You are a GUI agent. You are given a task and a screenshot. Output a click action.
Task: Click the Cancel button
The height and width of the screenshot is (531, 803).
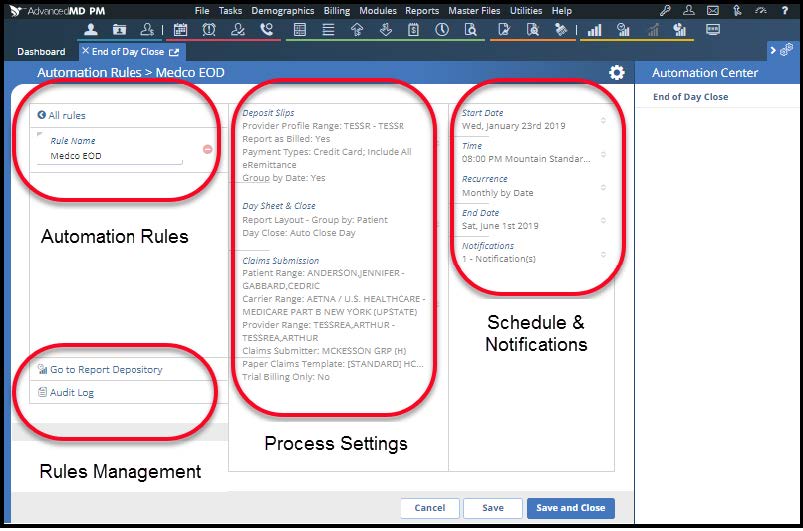pyautogui.click(x=430, y=507)
